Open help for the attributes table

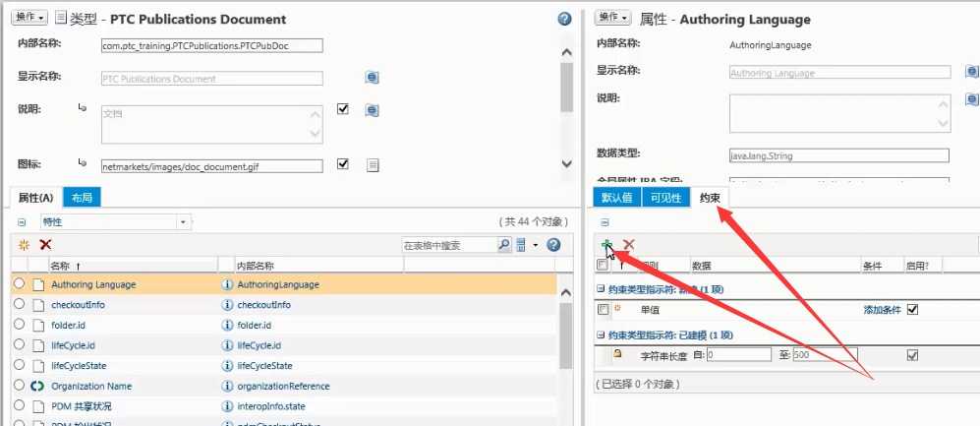[553, 245]
